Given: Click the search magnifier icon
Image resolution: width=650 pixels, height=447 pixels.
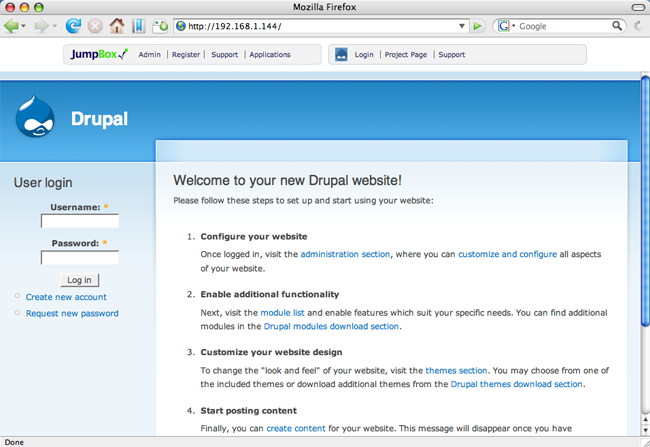Looking at the screenshot, I should click(x=617, y=26).
